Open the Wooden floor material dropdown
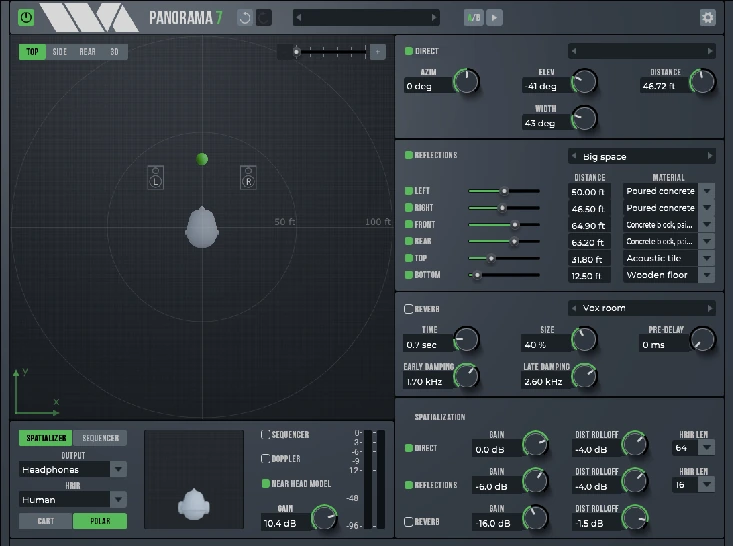733x546 pixels. coord(707,275)
